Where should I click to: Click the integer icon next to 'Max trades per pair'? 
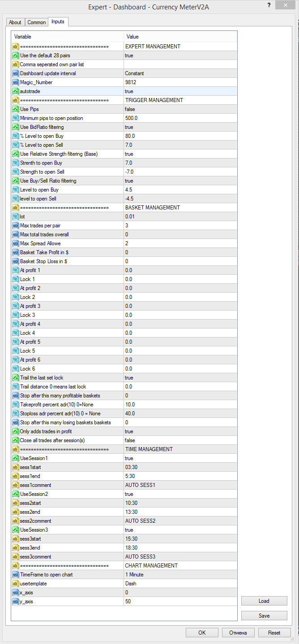coord(15,226)
